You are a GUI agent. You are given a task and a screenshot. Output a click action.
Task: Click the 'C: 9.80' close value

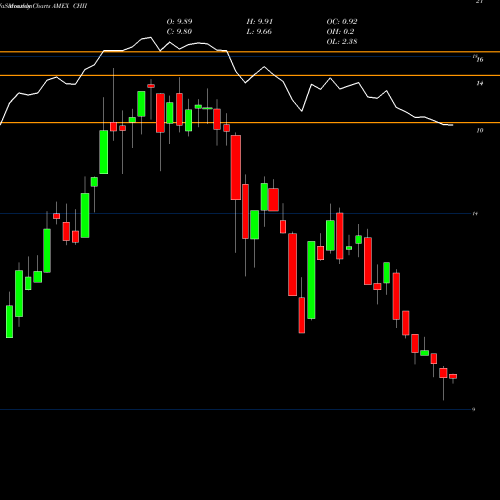tap(179, 32)
